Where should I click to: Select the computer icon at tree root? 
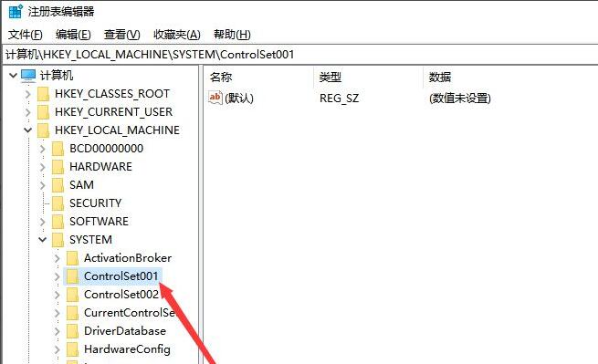(x=28, y=76)
